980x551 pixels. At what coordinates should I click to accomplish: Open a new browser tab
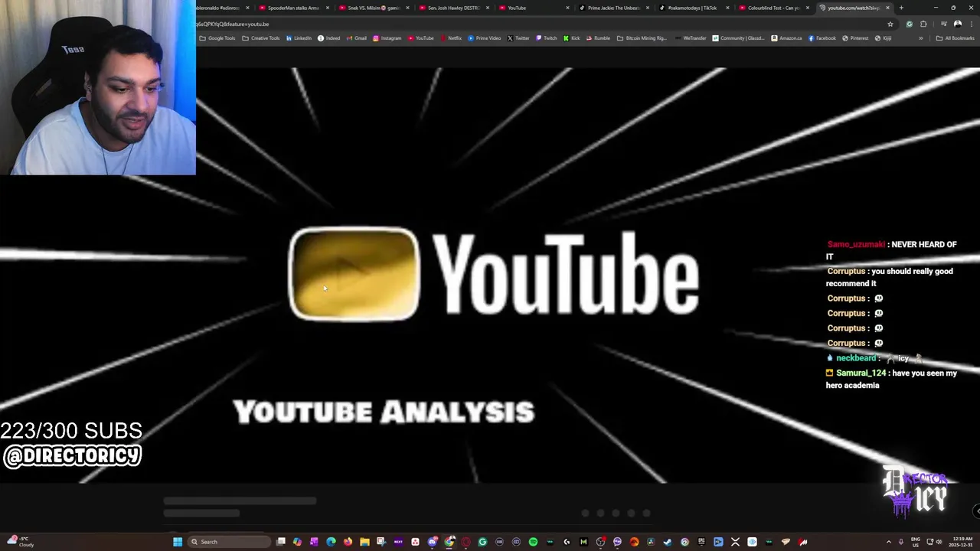pos(901,8)
